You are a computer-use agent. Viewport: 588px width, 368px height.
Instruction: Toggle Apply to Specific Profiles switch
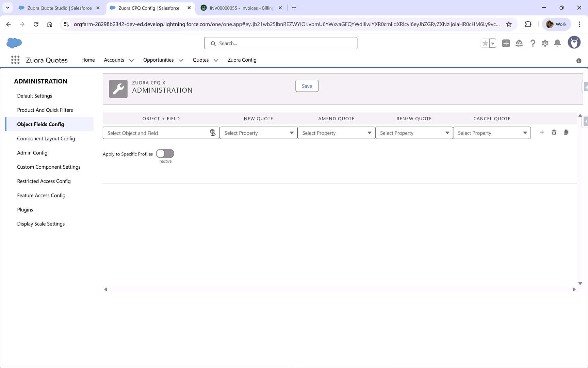(x=165, y=154)
